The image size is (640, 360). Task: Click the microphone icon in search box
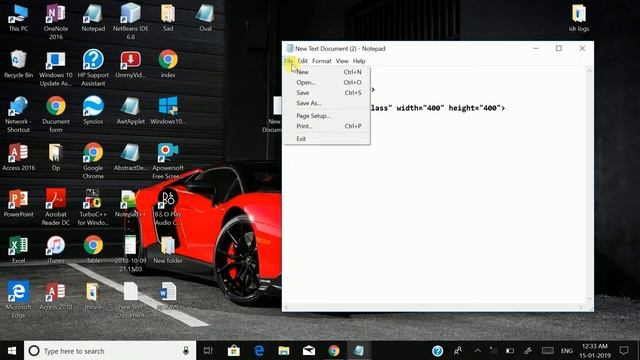point(186,351)
